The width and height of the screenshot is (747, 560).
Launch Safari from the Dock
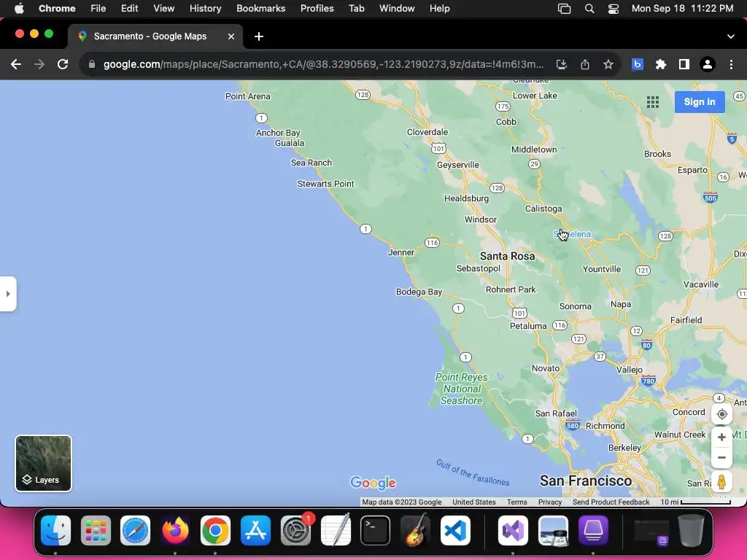click(x=135, y=531)
